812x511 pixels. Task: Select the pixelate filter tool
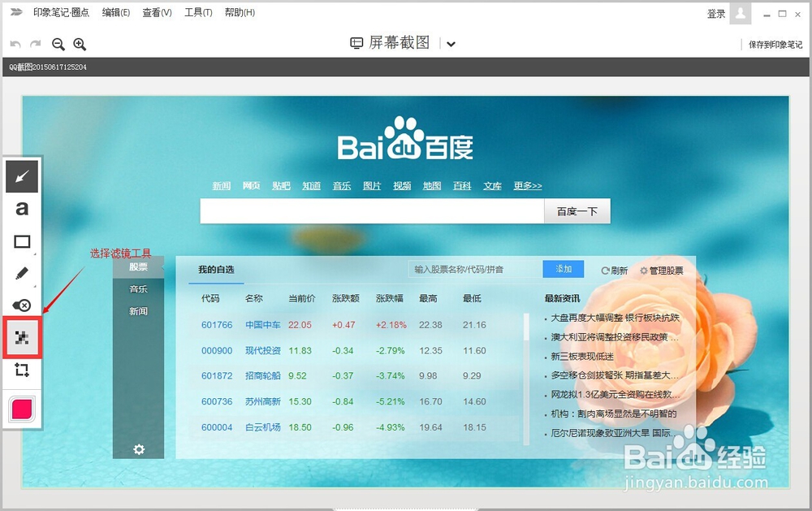(22, 338)
